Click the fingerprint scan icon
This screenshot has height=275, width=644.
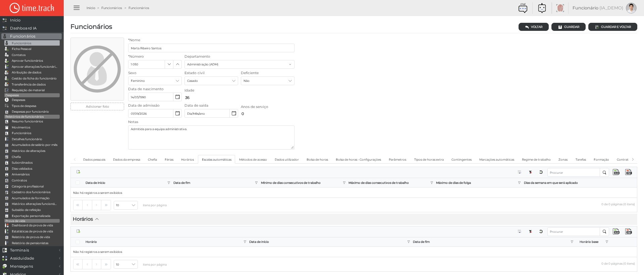tap(560, 8)
